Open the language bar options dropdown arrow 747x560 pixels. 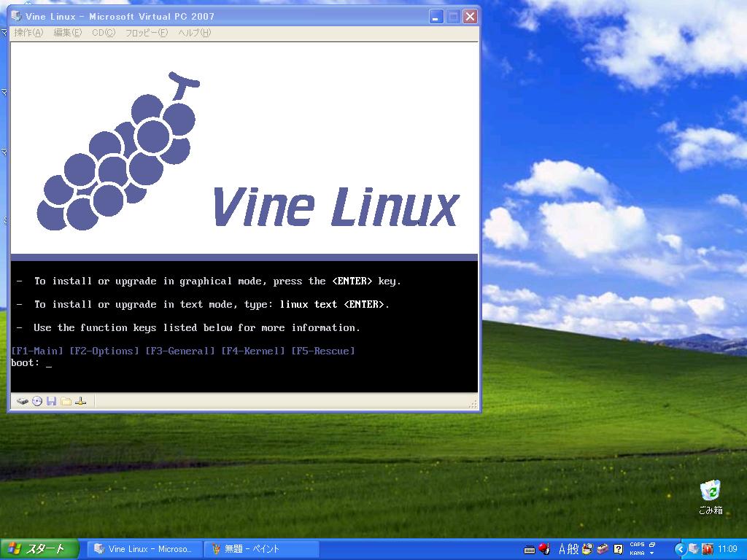[652, 553]
